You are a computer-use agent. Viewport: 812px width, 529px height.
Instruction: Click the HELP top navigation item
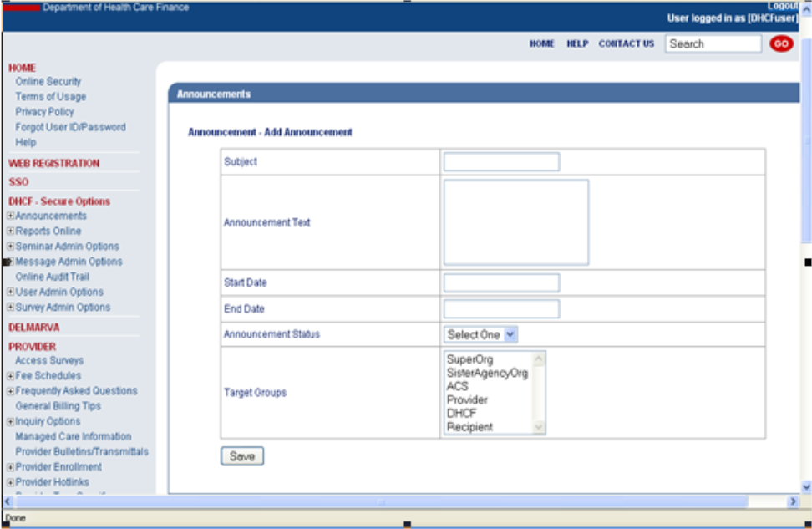pyautogui.click(x=577, y=44)
